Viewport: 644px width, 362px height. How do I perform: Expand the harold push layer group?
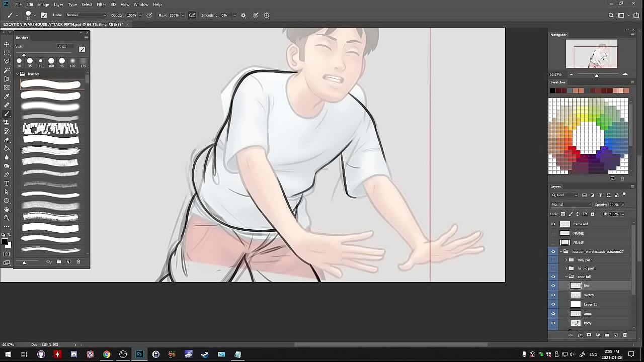tap(566, 268)
